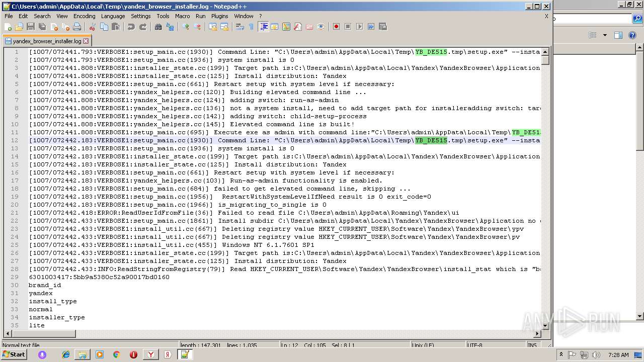Click the horizontal scrollbar right arrow
The image size is (644, 362).
537,334
